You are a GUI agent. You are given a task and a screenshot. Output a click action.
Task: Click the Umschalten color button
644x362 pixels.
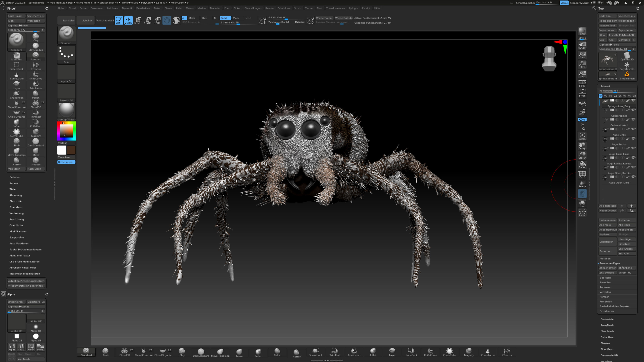66,162
